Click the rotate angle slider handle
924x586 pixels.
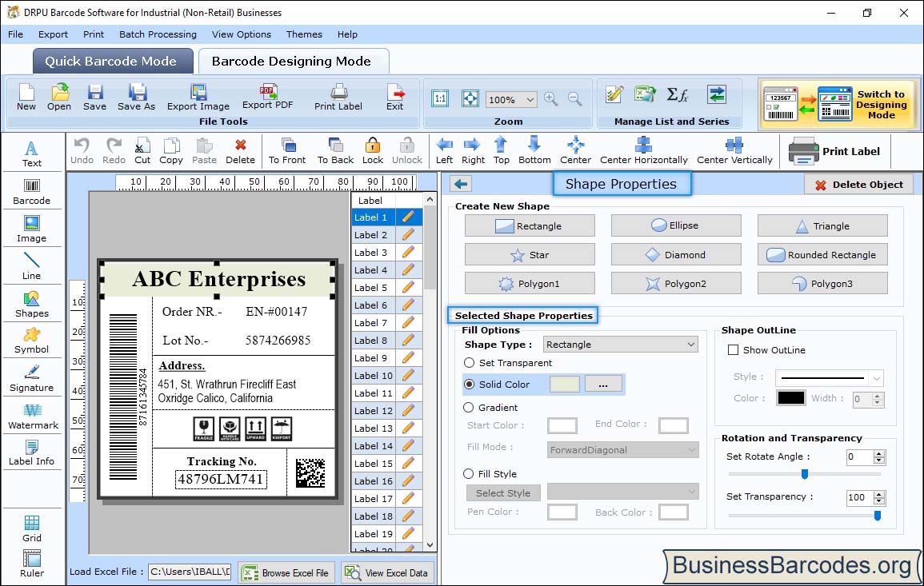pos(804,474)
